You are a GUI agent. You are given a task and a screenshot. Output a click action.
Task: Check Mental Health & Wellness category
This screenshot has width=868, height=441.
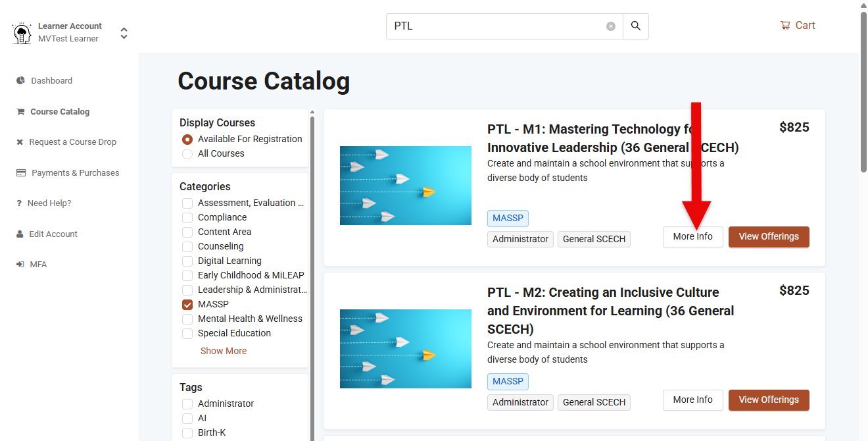pos(187,319)
